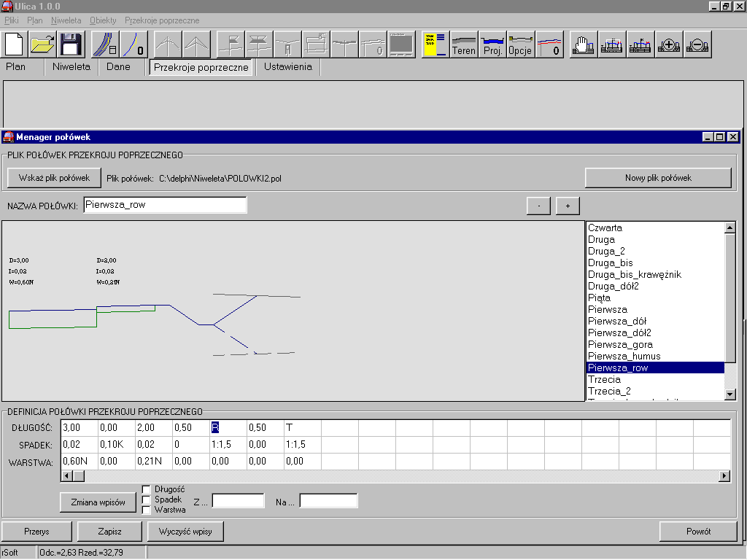Save using the floppy disk icon
Screen dimensions: 747x560
click(71, 44)
